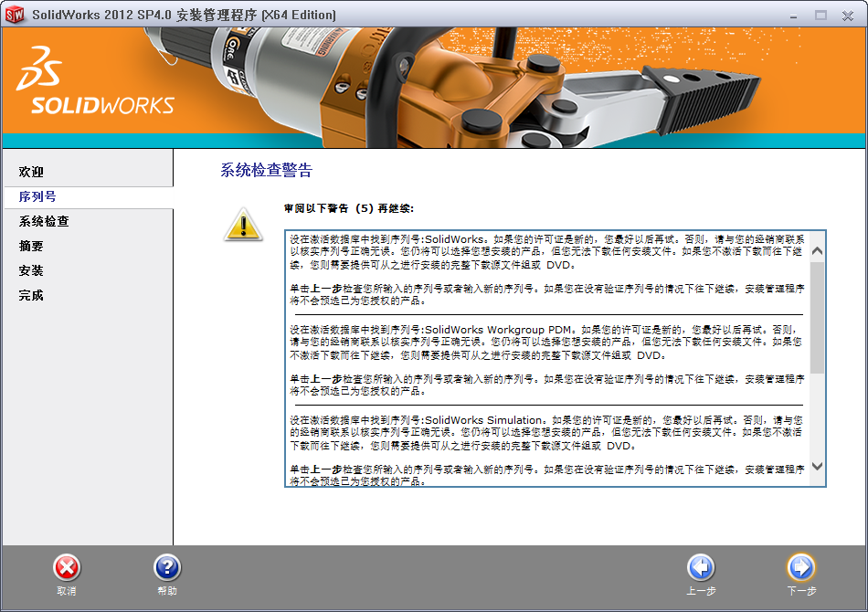Click the first warning paragraph mentioning 序列号:SolidWorks。
Viewport: 868px width, 612px height.
coord(546,252)
